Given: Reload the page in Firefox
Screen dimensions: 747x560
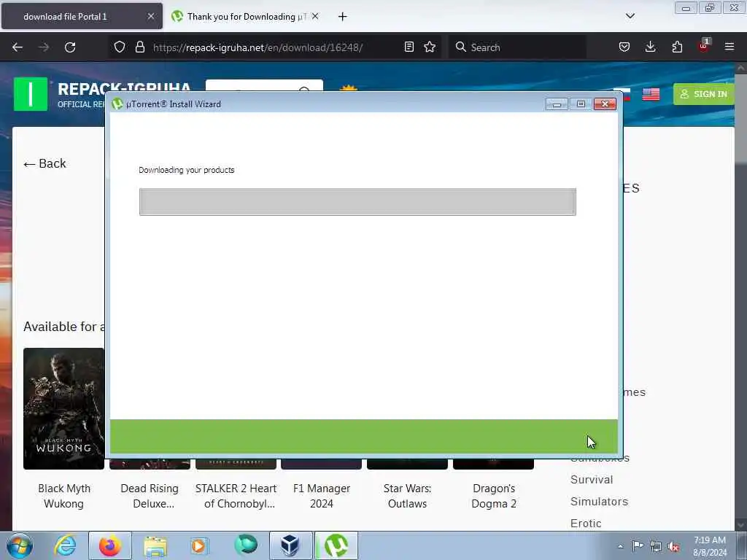Looking at the screenshot, I should pos(70,47).
